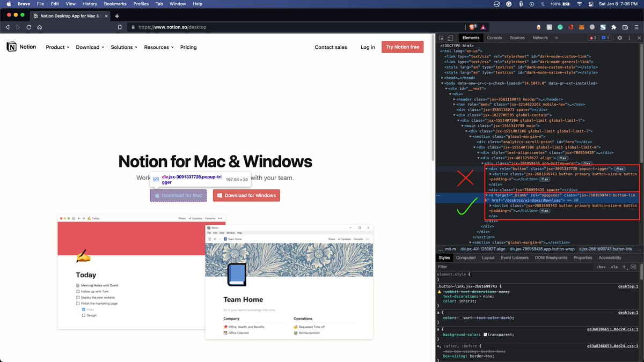Viewport: 644px width, 362px height.
Task: Expand the head element node
Action: coord(442,78)
